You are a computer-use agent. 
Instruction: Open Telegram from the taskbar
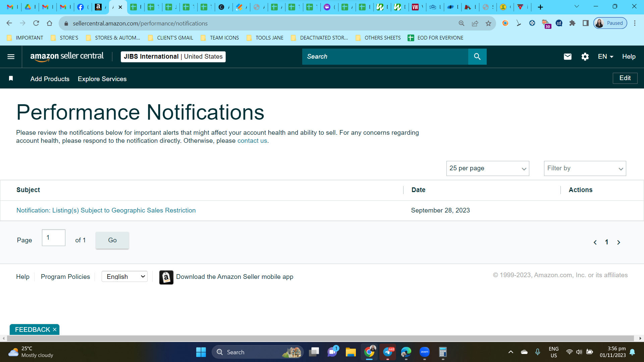(x=388, y=352)
